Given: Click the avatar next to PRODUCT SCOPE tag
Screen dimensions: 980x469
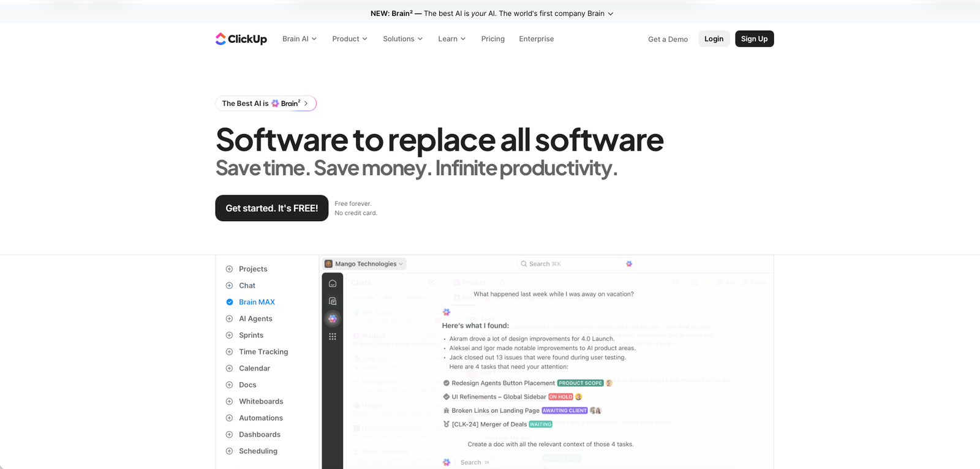Looking at the screenshot, I should click(609, 383).
